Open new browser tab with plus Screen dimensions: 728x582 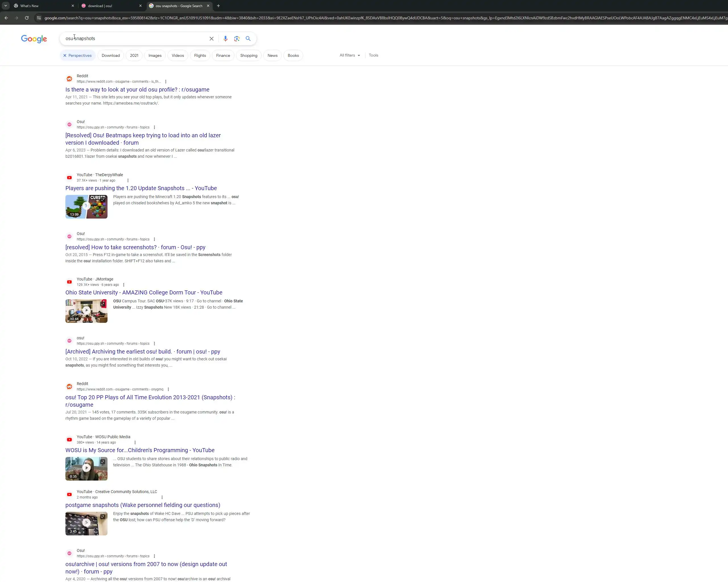(218, 6)
